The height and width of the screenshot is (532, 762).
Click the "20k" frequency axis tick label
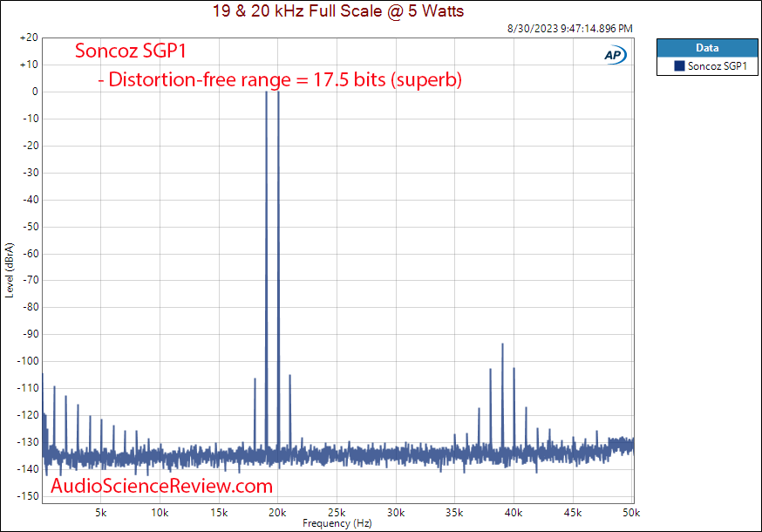coord(277,513)
